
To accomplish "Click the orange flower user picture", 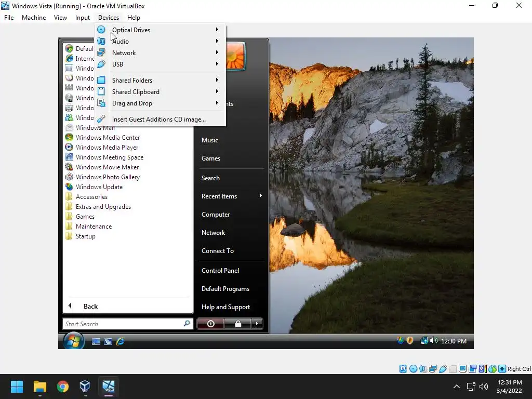I will (235, 56).
